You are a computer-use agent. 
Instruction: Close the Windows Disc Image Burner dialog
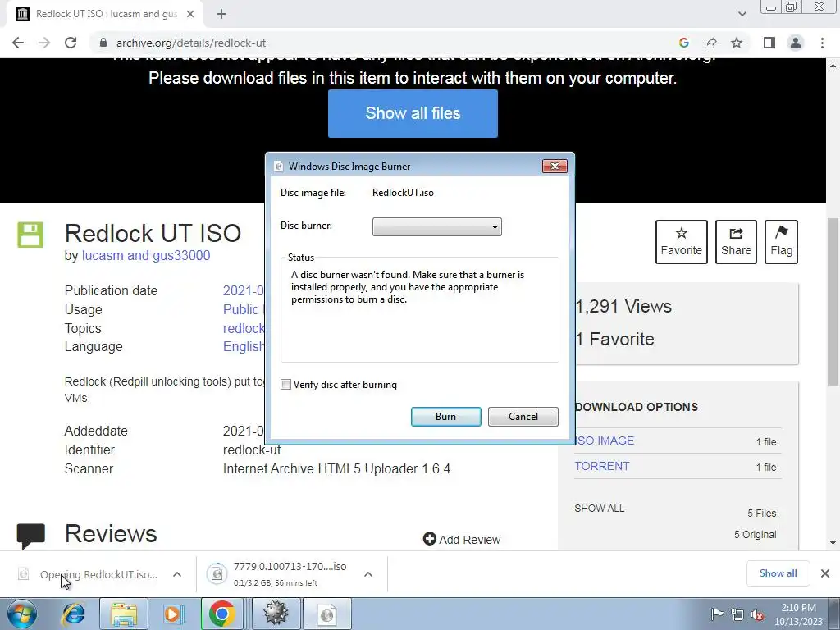click(555, 166)
